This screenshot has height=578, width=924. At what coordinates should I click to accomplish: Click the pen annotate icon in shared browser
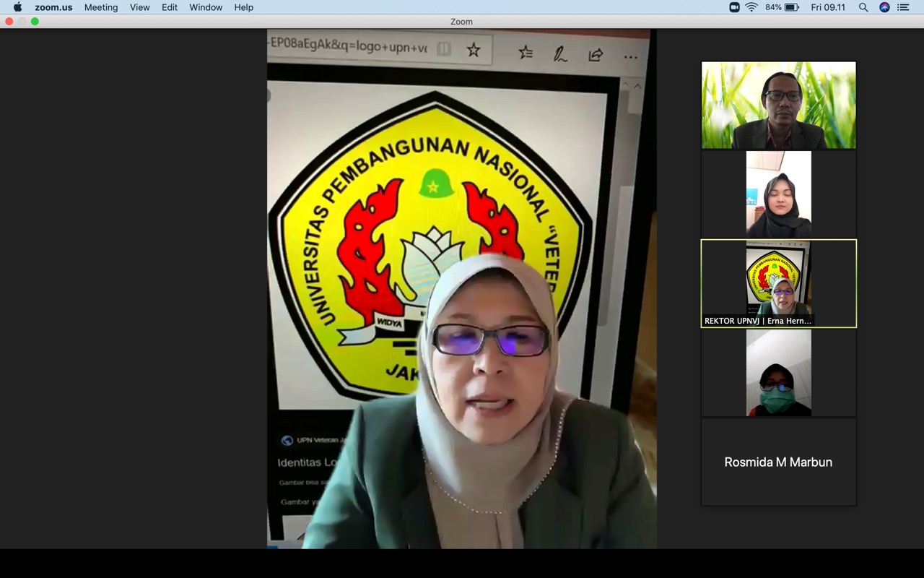(560, 54)
